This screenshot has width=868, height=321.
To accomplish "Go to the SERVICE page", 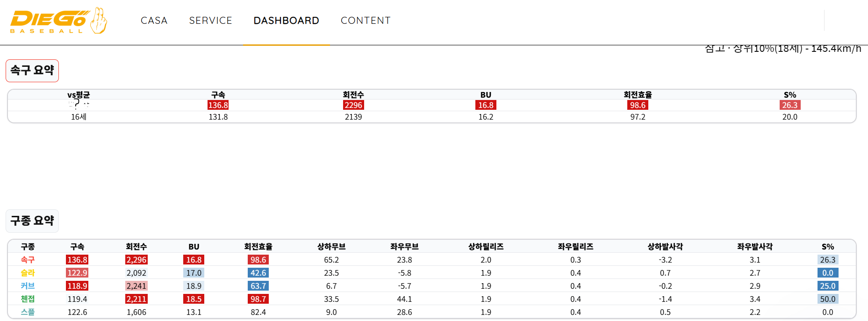I will 210,21.
